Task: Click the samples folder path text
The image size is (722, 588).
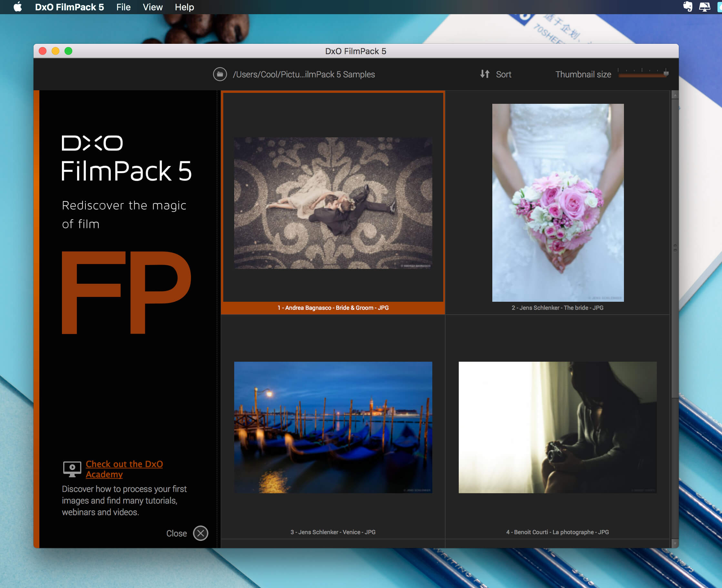Action: 304,74
